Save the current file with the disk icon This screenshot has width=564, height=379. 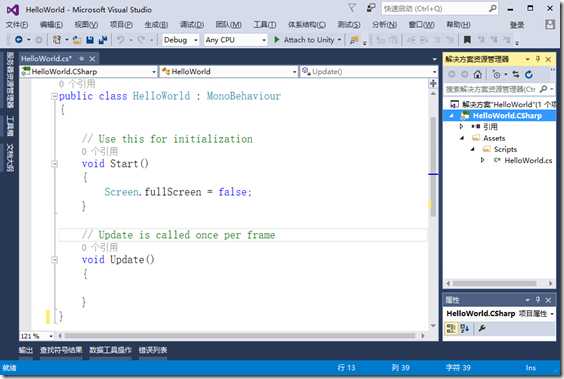(x=90, y=40)
